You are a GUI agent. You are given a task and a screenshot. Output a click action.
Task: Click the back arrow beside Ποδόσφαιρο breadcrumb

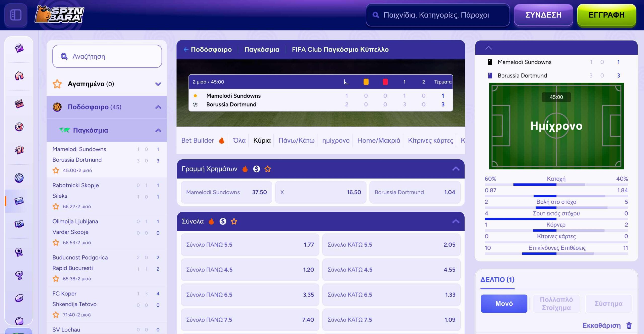[186, 50]
